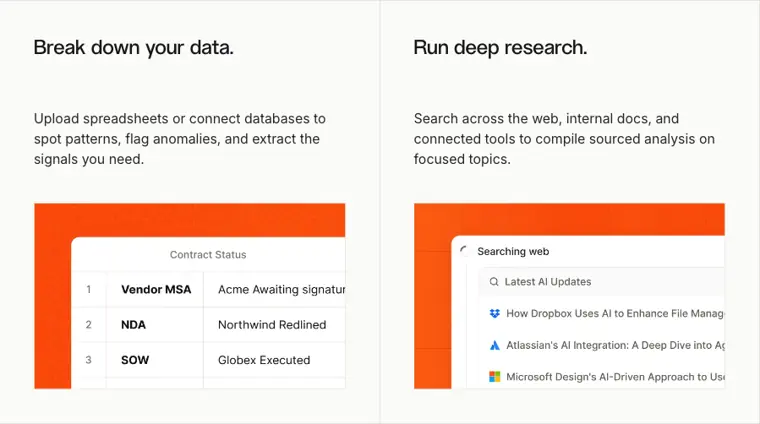
Task: Select the Globex Executed cell
Action: pyautogui.click(x=274, y=360)
